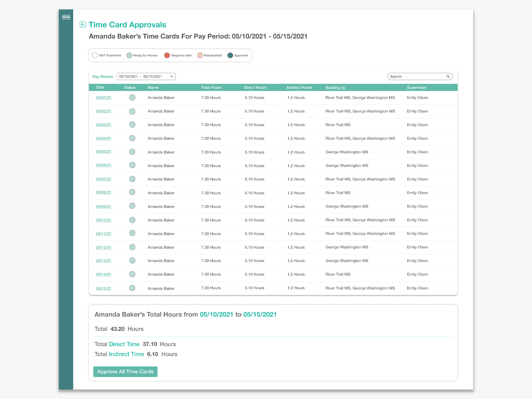Click Emily Olsen supervisor in 05/01/21 row
The height and width of the screenshot is (399, 532).
(x=417, y=98)
